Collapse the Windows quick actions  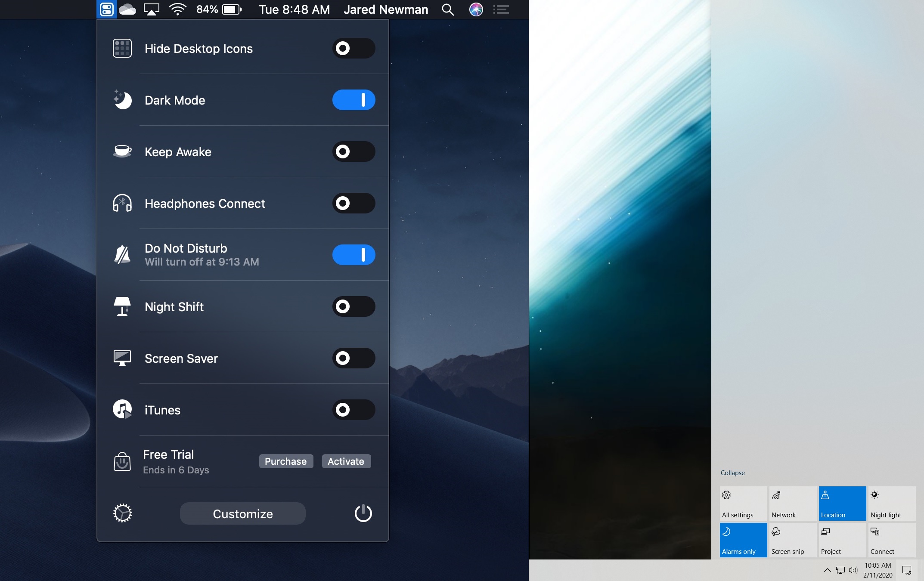[732, 473]
